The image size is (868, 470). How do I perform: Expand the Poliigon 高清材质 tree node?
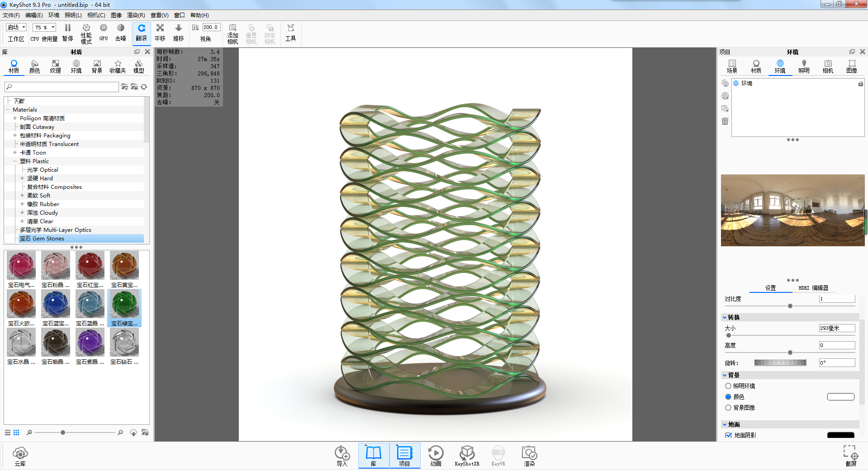tap(15, 118)
